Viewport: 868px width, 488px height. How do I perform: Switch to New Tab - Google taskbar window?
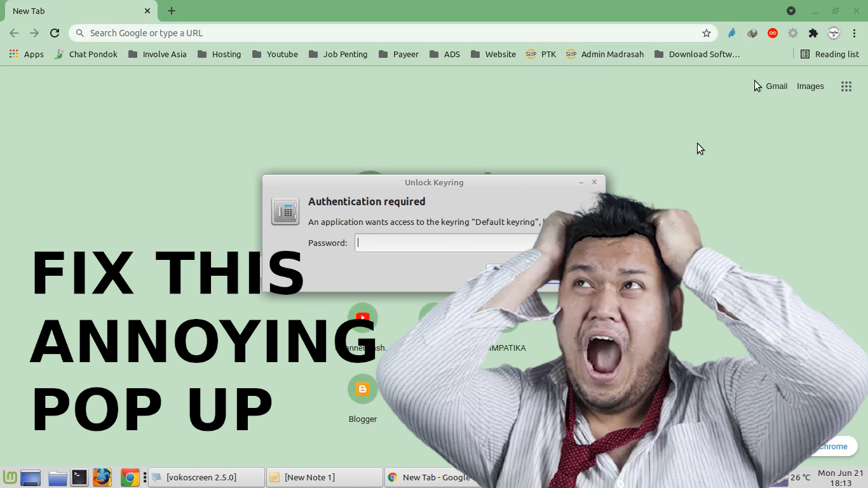(430, 477)
